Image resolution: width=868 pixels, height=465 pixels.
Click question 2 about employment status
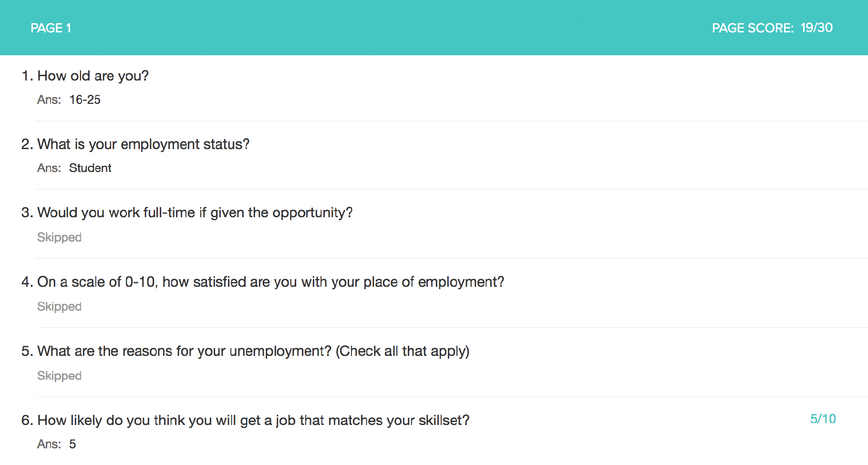(x=143, y=144)
